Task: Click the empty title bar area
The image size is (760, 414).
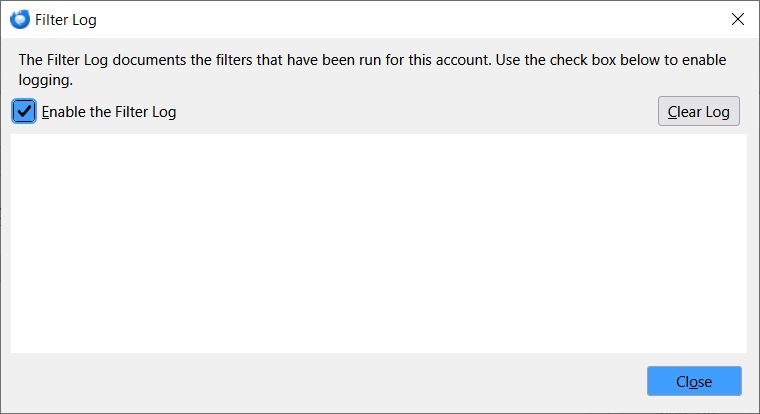Action: (400, 19)
